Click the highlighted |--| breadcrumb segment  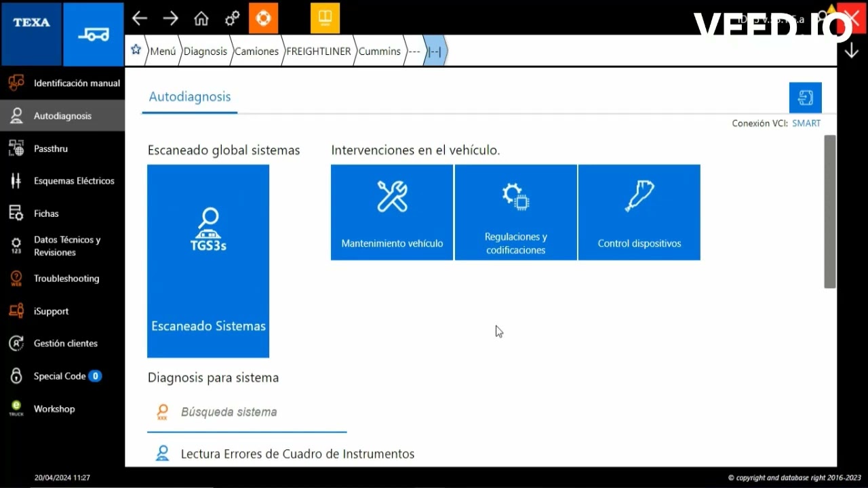pos(435,51)
